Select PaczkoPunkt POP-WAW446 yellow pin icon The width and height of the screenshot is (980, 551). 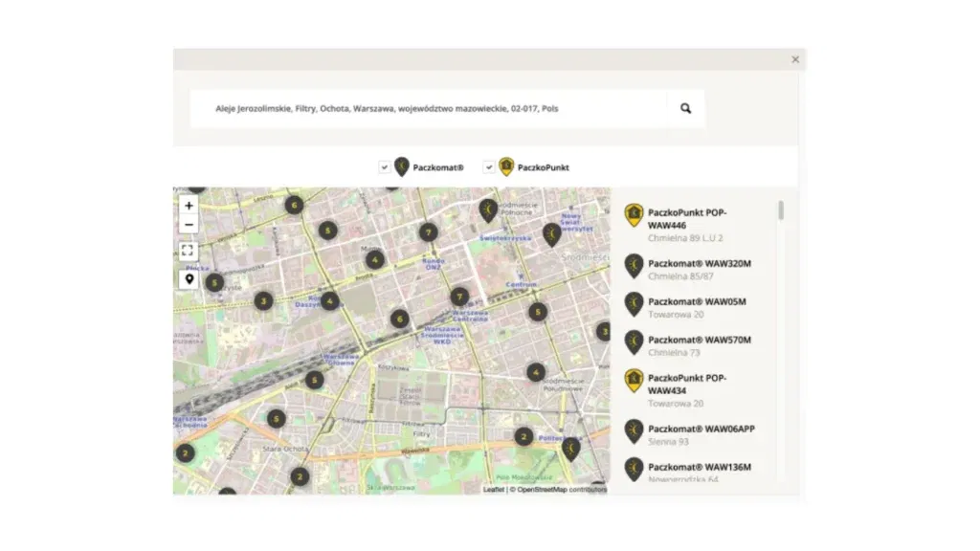pyautogui.click(x=634, y=215)
